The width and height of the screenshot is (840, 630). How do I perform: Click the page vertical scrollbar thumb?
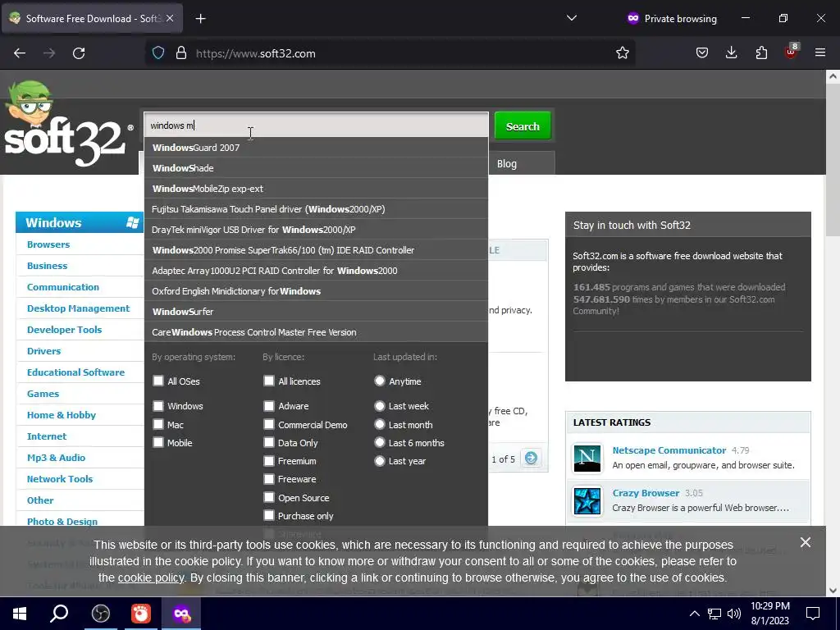point(833,161)
